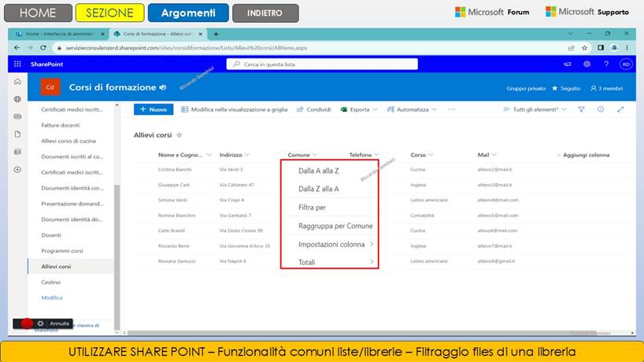Open Docenti in left navigation
Screen dimensions: 644x362
(51, 235)
